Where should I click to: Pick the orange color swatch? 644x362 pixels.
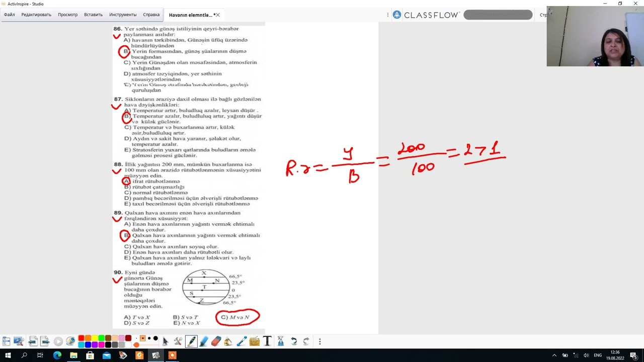click(x=88, y=338)
